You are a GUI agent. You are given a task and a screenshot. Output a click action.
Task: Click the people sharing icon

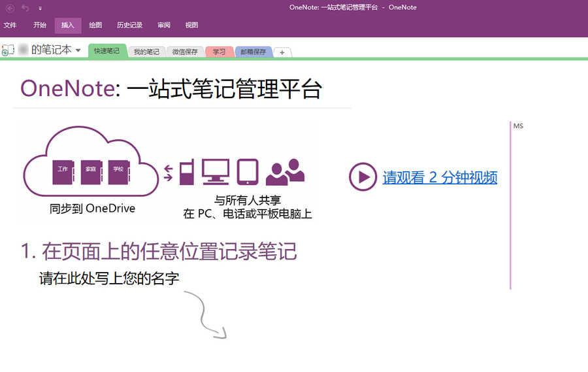pyautogui.click(x=285, y=172)
